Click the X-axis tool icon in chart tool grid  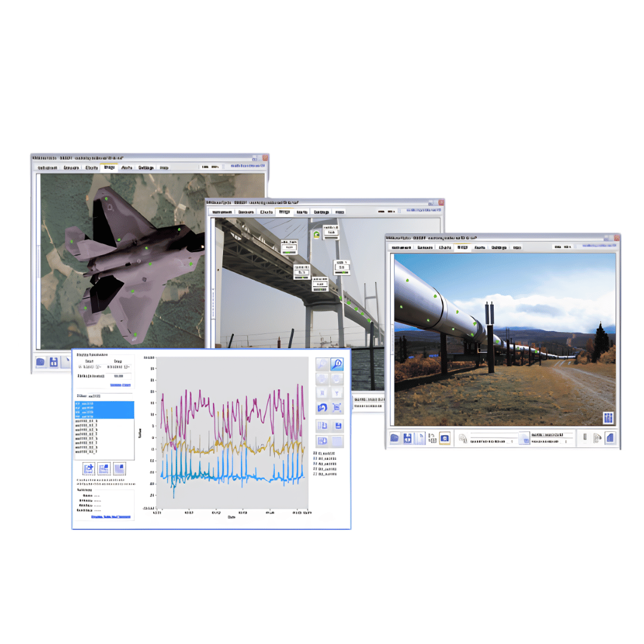tap(322, 393)
